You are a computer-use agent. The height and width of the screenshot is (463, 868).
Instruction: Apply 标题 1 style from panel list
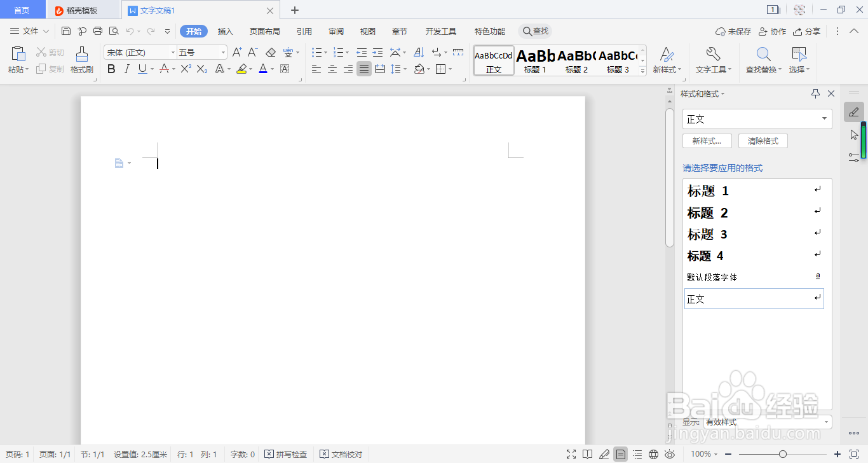click(x=754, y=191)
